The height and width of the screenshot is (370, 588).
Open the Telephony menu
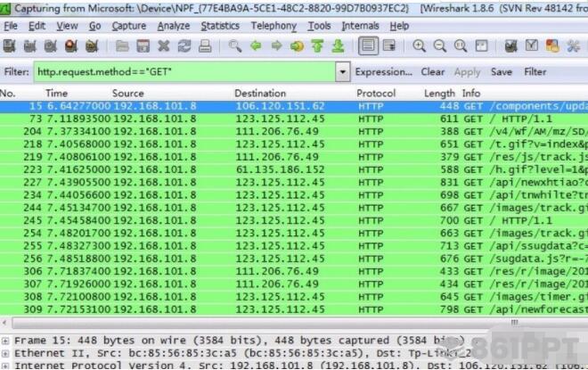[274, 26]
